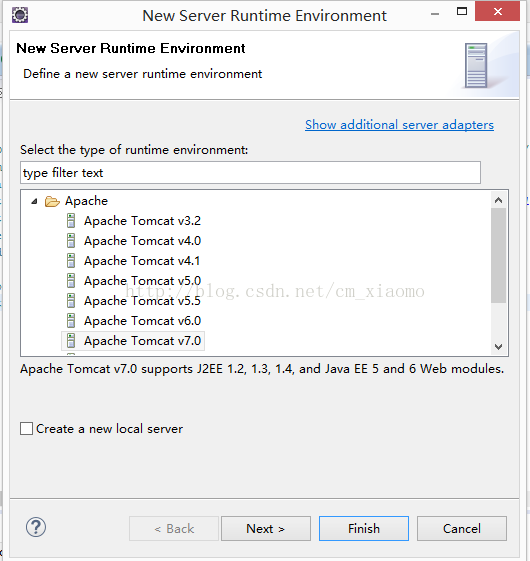Click the list scroll up arrow
The image size is (530, 561).
[x=499, y=200]
